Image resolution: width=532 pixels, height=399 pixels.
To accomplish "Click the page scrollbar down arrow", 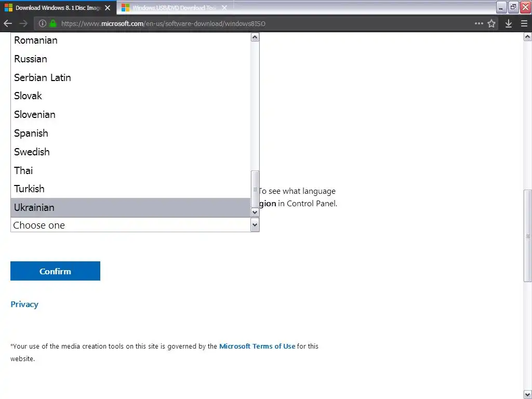I will [x=528, y=395].
